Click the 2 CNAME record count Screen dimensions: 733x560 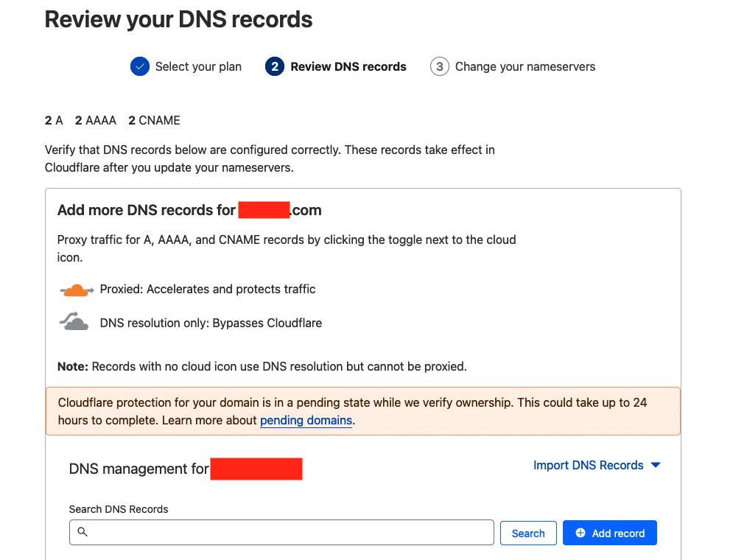pos(154,120)
